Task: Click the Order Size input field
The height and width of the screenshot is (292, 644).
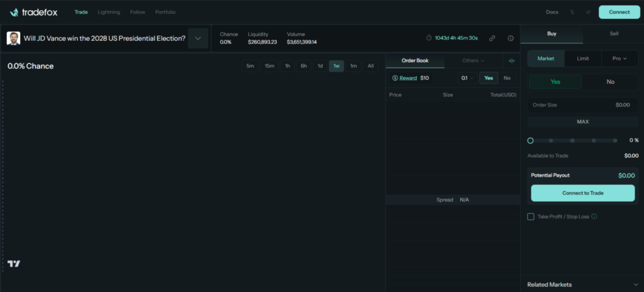Action: click(x=582, y=105)
